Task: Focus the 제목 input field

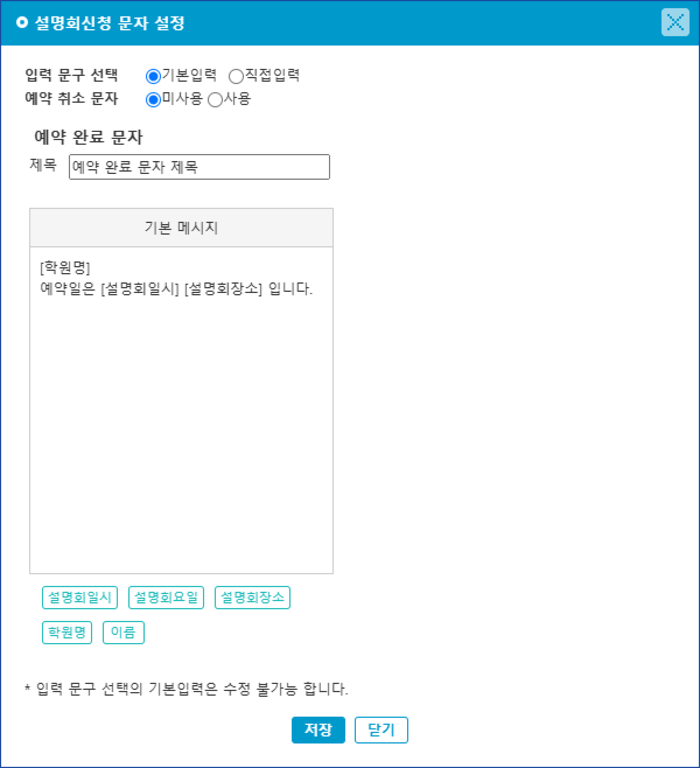Action: [x=199, y=167]
